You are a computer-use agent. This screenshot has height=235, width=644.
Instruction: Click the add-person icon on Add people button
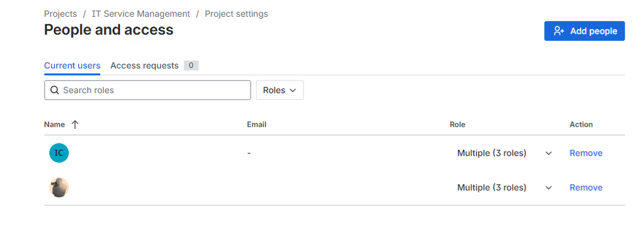[x=559, y=31]
